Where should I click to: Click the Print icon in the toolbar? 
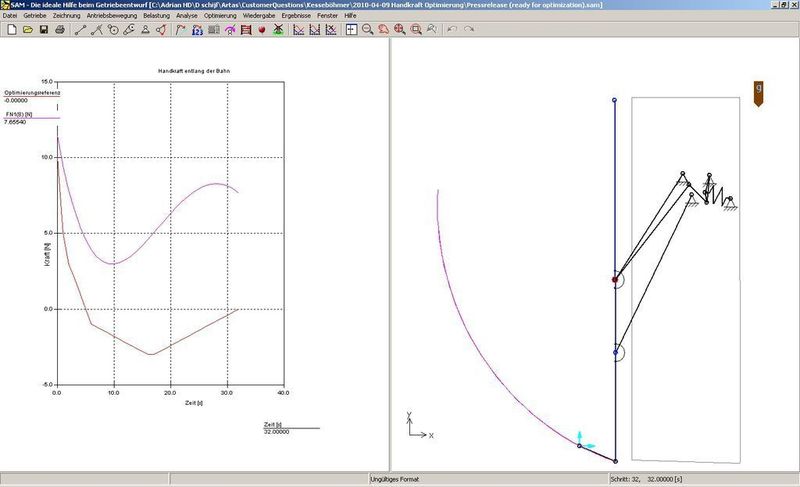click(60, 30)
